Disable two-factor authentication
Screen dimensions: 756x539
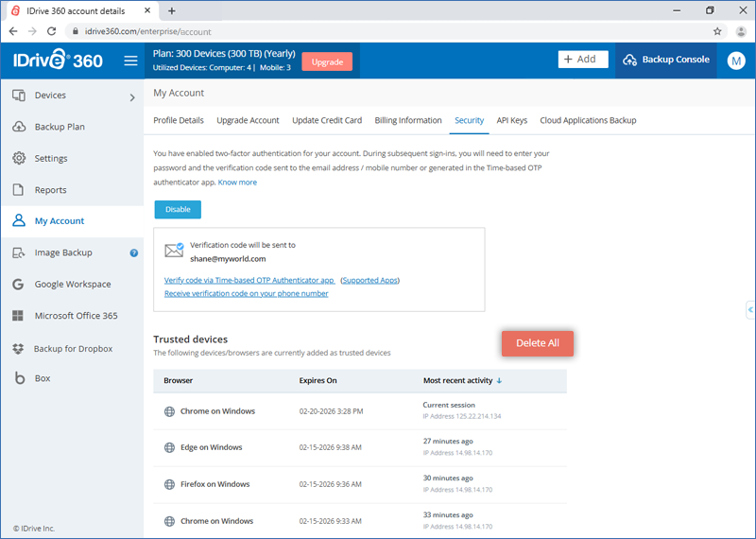click(x=178, y=210)
